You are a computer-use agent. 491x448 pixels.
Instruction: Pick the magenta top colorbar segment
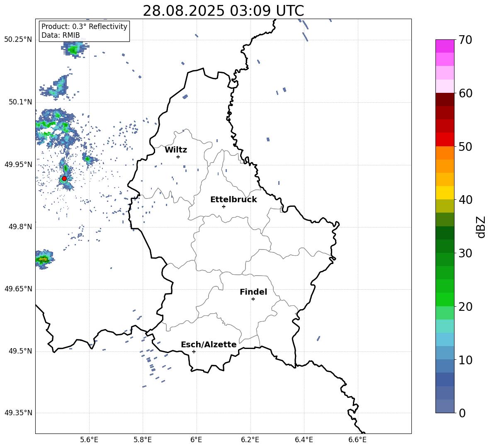point(445,46)
